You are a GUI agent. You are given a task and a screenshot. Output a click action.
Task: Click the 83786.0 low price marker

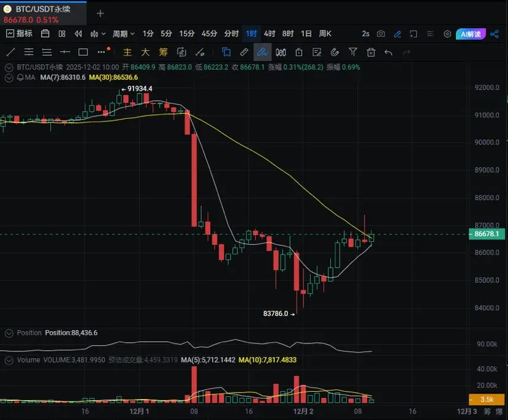tap(279, 313)
